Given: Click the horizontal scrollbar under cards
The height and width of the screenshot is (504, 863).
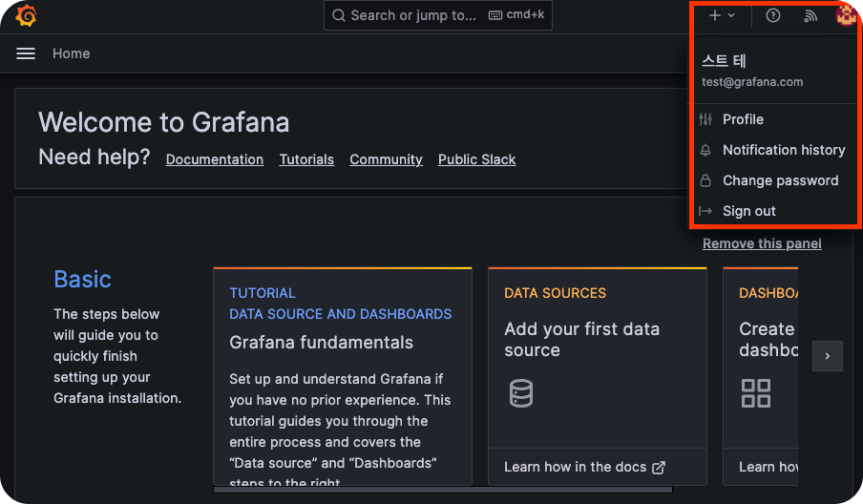Looking at the screenshot, I should coord(443,490).
